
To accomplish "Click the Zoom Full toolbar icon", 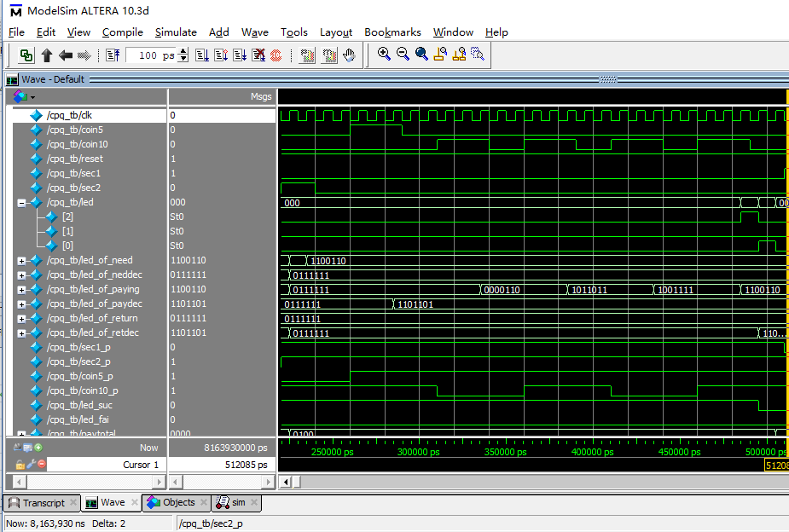I will pos(421,55).
